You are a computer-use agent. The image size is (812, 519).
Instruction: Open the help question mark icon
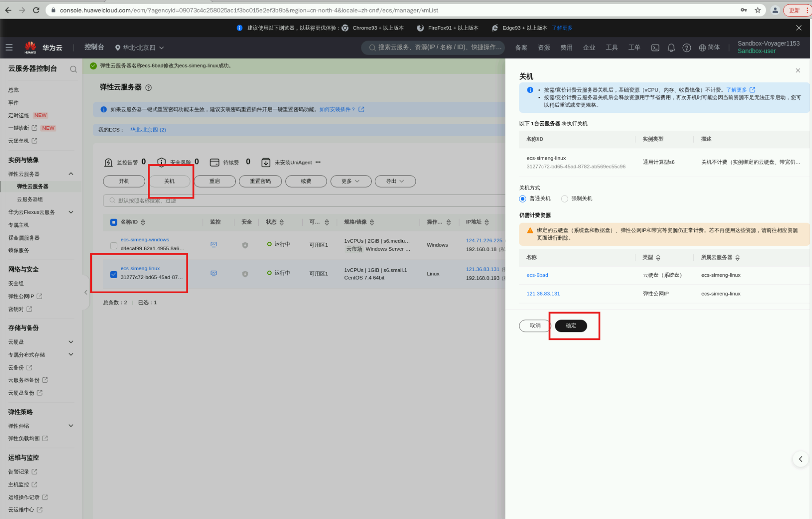click(x=686, y=48)
